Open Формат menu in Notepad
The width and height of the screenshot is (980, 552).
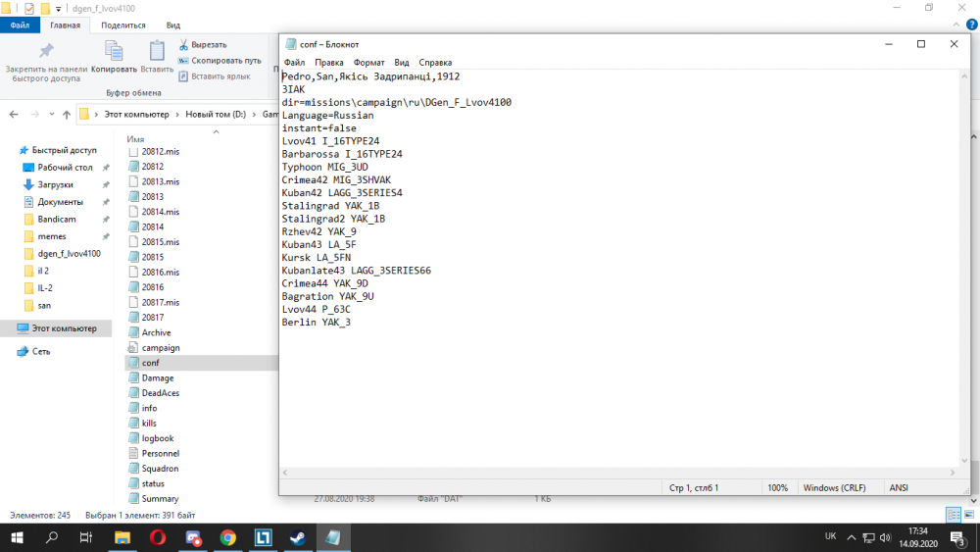coord(368,63)
